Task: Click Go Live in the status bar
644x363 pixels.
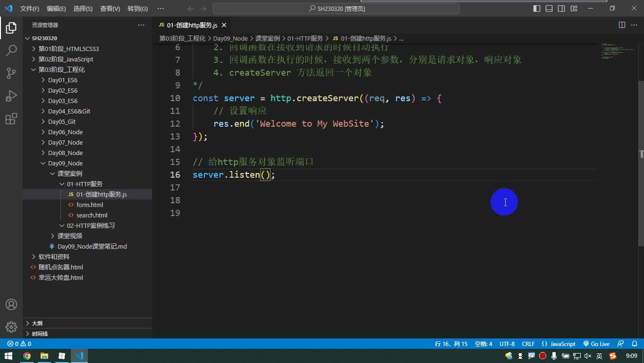Action: coord(596,344)
